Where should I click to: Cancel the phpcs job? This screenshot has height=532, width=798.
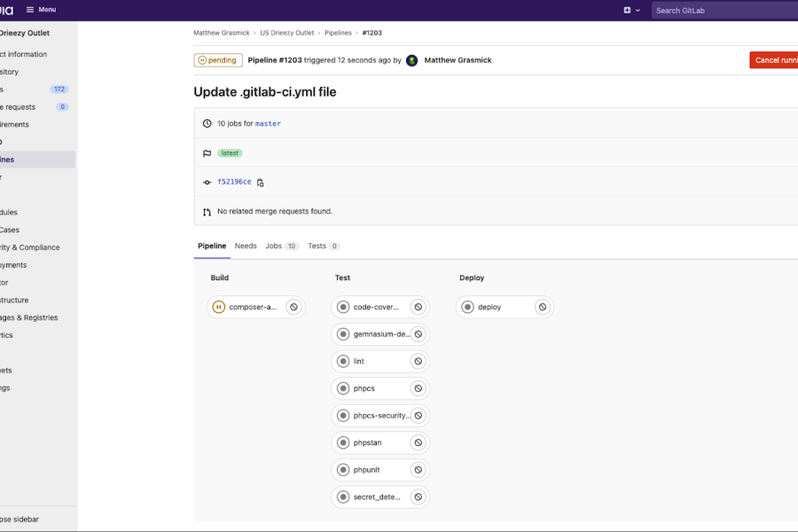[x=419, y=388]
